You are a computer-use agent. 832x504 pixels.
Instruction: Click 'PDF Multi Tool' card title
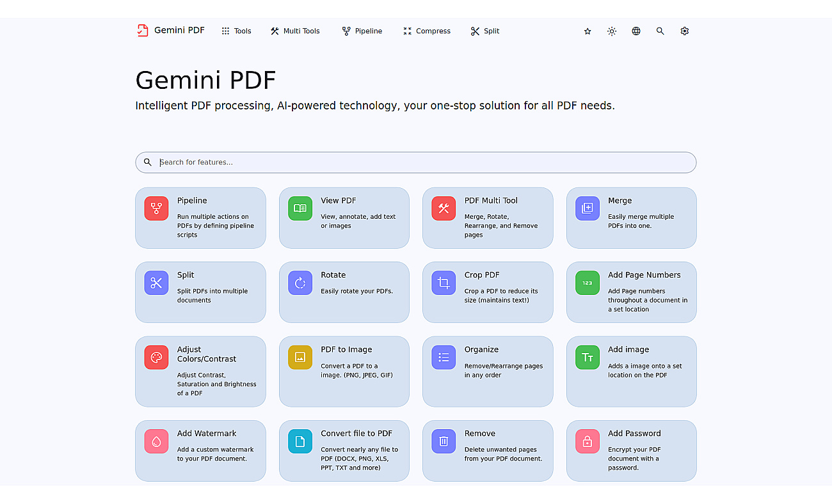(491, 201)
